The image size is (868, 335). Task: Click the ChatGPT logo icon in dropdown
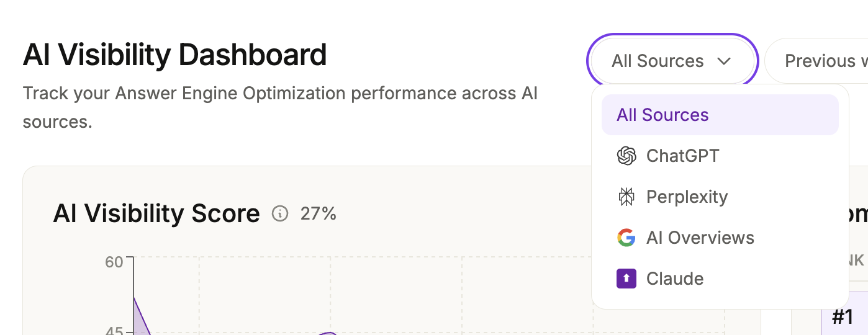tap(626, 156)
